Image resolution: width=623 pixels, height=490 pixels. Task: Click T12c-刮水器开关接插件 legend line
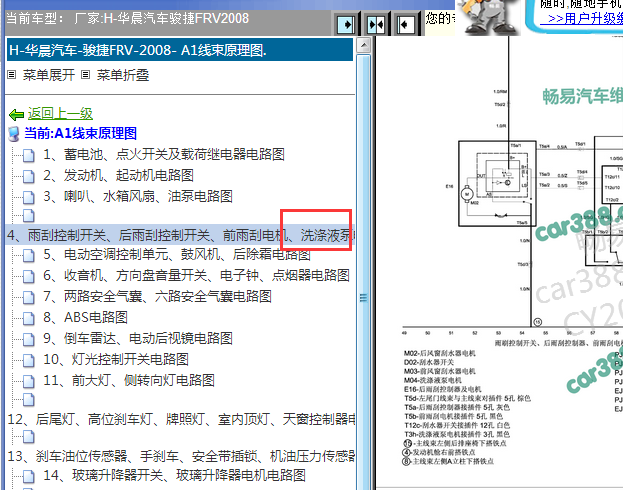tap(457, 425)
